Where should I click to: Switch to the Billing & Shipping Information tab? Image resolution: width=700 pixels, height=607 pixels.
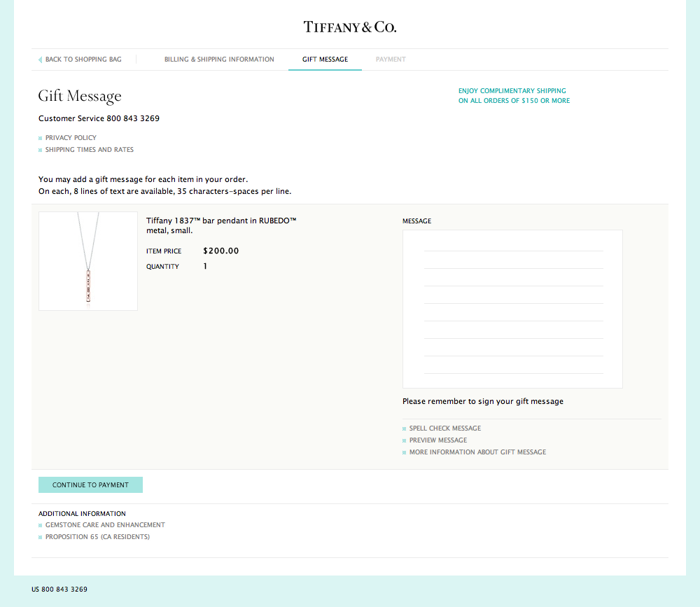[219, 60]
